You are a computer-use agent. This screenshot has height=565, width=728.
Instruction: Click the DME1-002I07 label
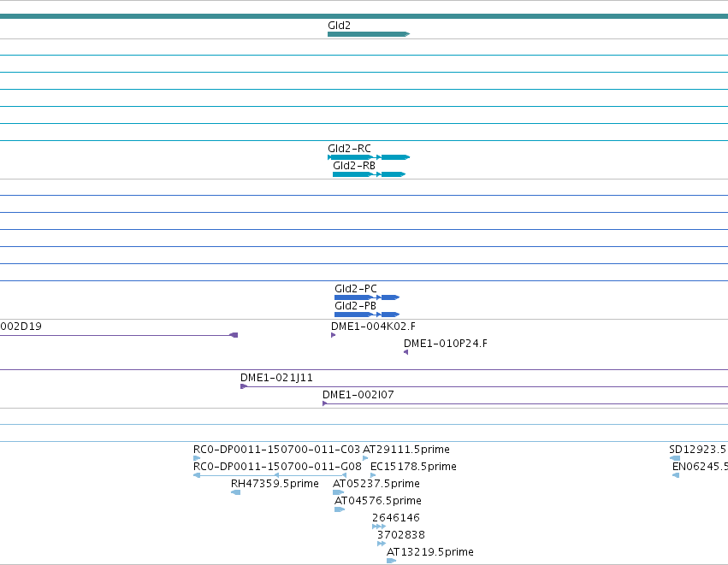pyautogui.click(x=358, y=395)
